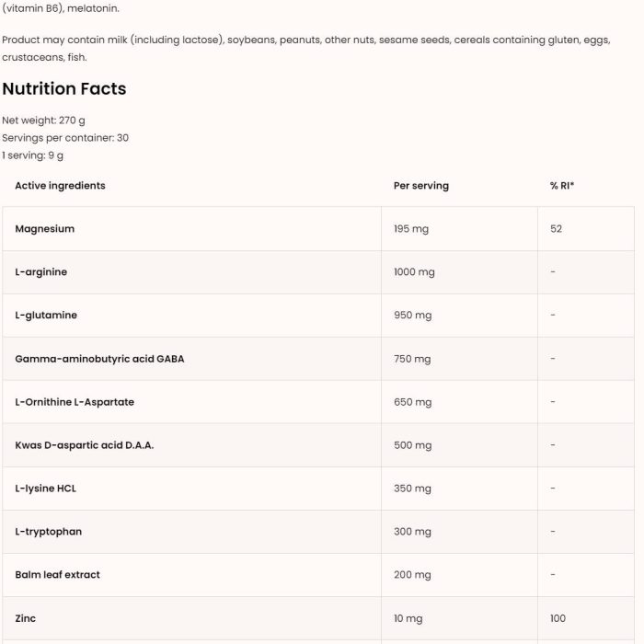Click the Kwas D-aspartic acid D.A.A. label
644x644 pixels.
pos(85,444)
